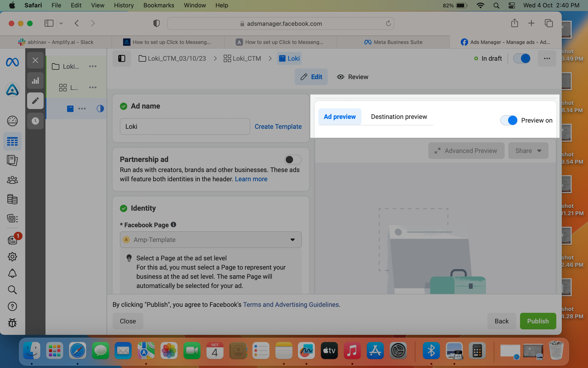Toggle the side panel layout icon
This screenshot has width=588, height=368.
[x=122, y=58]
